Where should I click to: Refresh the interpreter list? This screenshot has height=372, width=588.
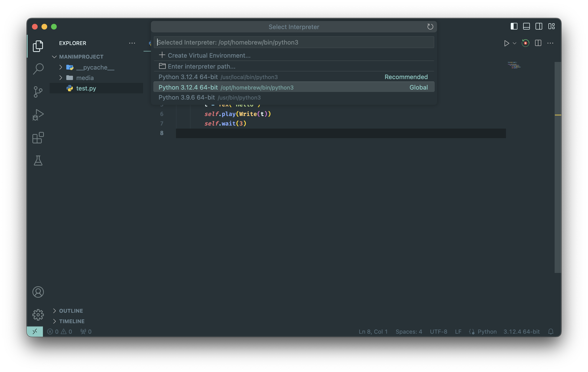click(430, 27)
